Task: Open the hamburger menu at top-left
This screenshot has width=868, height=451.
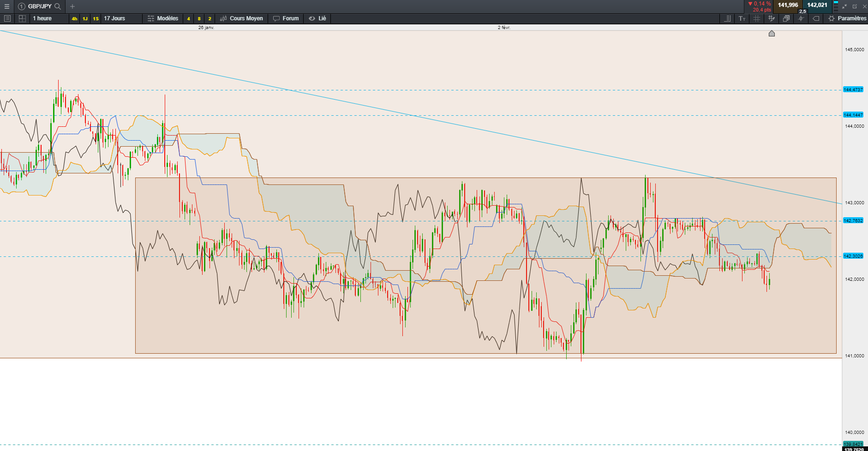Action: (x=6, y=6)
